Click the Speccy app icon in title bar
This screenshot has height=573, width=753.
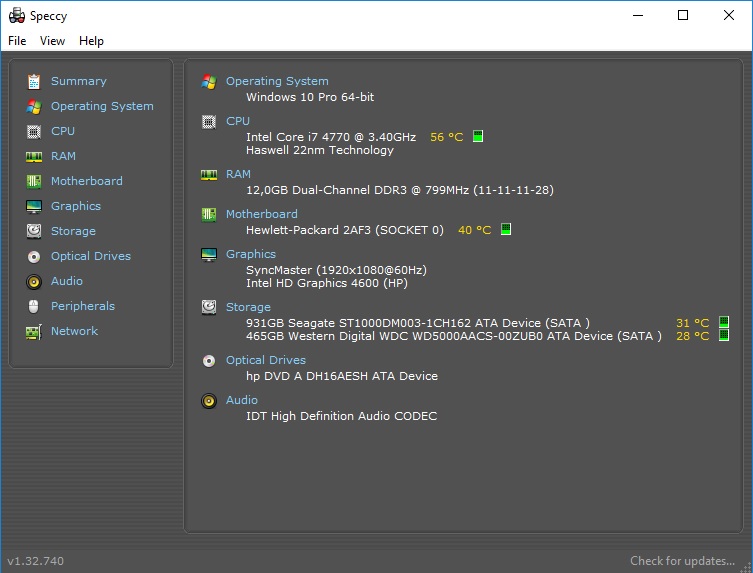[x=17, y=15]
